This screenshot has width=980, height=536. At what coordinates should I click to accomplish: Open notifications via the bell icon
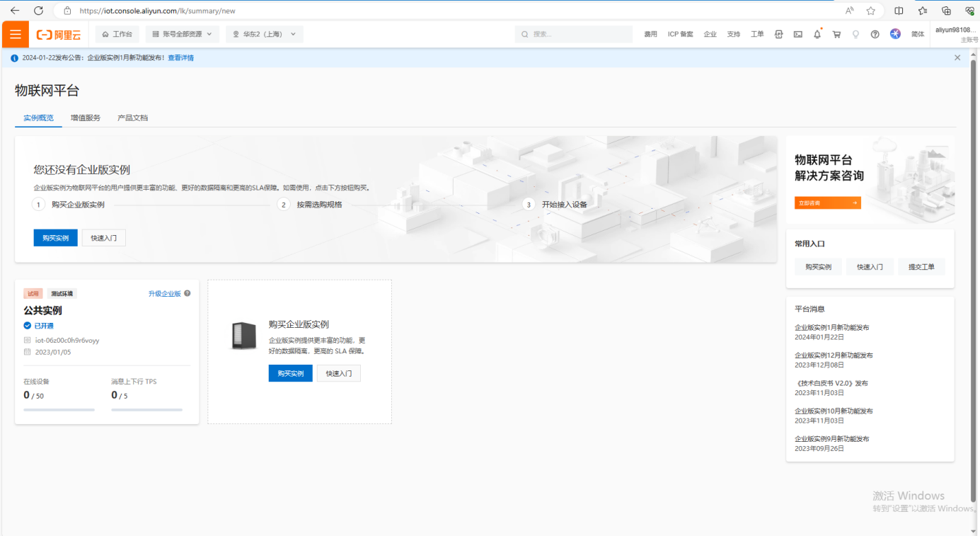pos(817,34)
